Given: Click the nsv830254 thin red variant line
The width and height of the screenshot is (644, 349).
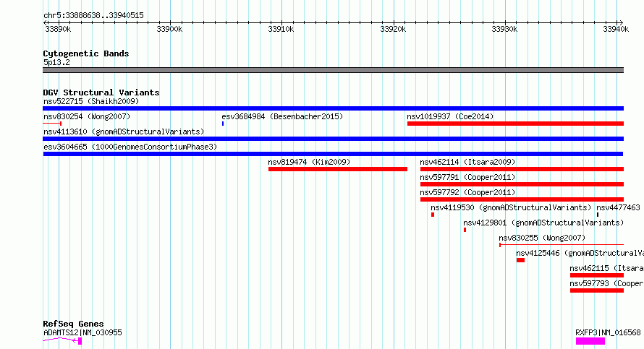Looking at the screenshot, I should (x=52, y=124).
